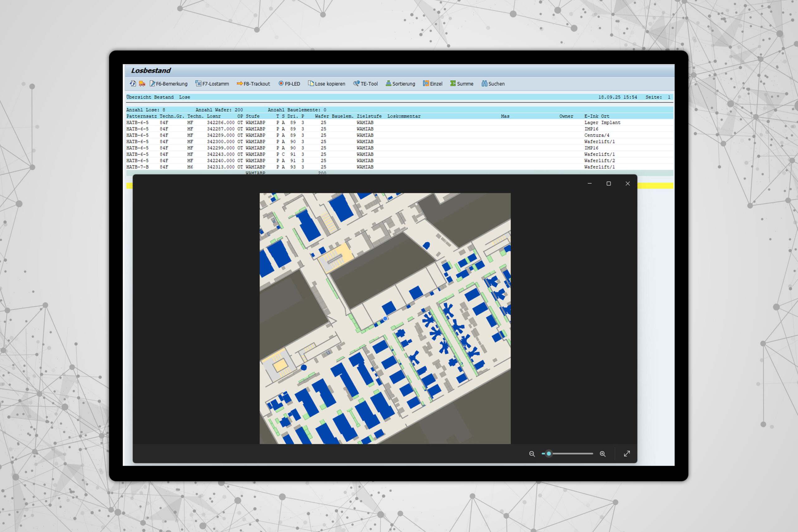Launch the TE-Tool
Screen dimensions: 798x532
click(x=365, y=84)
